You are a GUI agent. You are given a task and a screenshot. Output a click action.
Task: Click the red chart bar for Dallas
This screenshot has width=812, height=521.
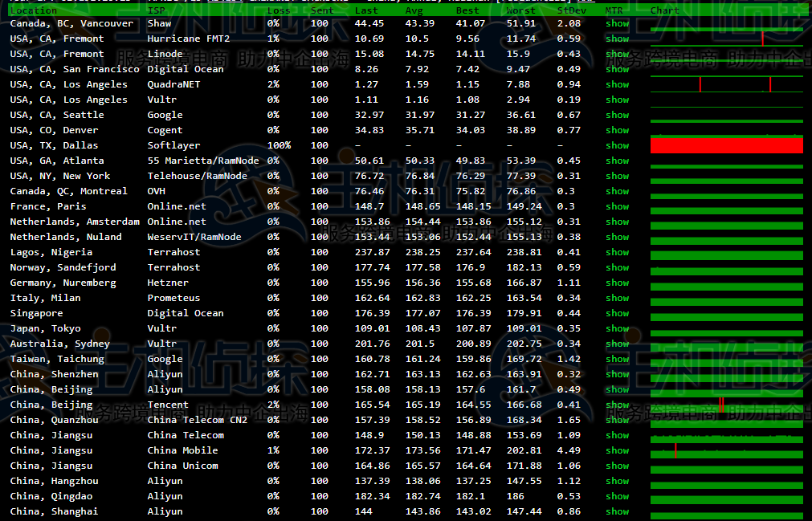(726, 145)
